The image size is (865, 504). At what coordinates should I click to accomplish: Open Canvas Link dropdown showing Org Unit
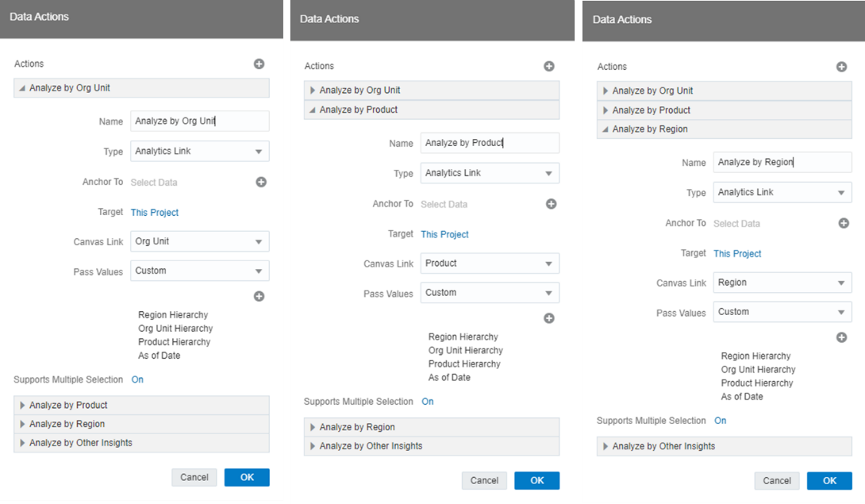[x=200, y=241]
